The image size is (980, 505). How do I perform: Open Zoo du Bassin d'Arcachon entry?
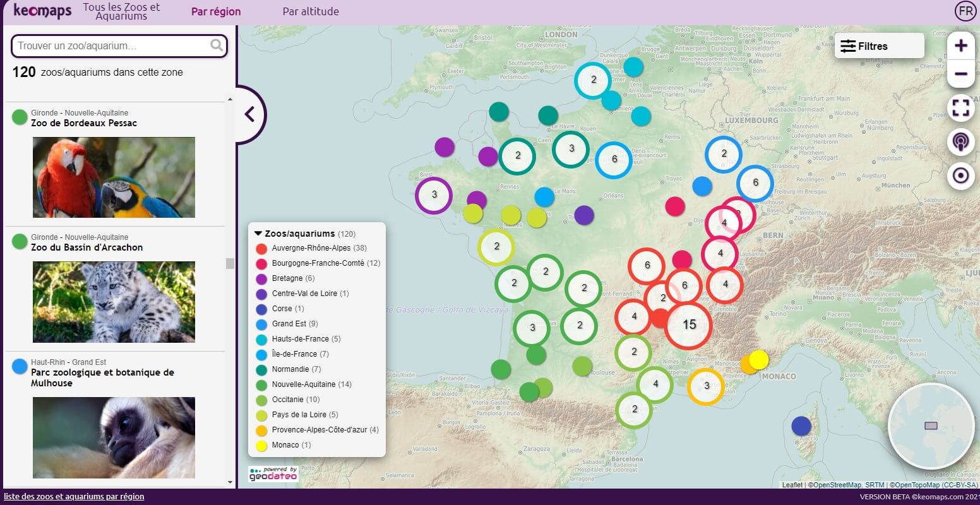pos(87,247)
